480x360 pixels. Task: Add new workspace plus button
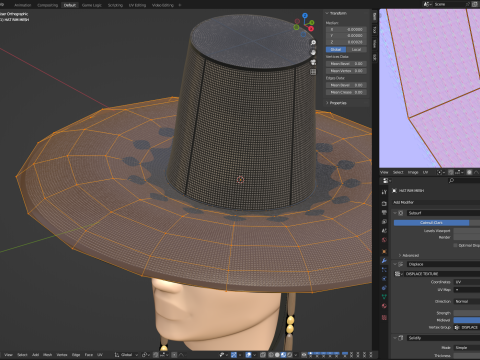pyautogui.click(x=180, y=5)
